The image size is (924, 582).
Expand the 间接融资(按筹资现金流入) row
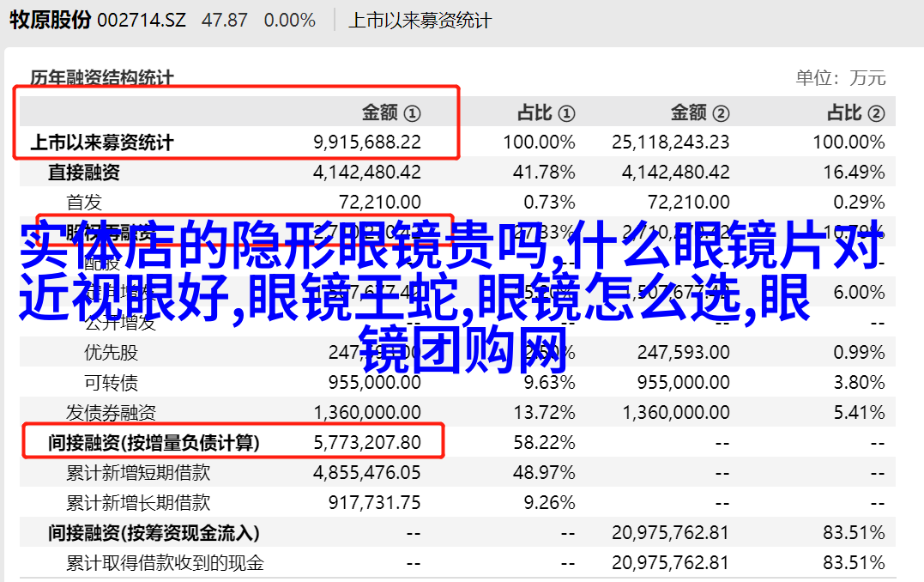154,533
